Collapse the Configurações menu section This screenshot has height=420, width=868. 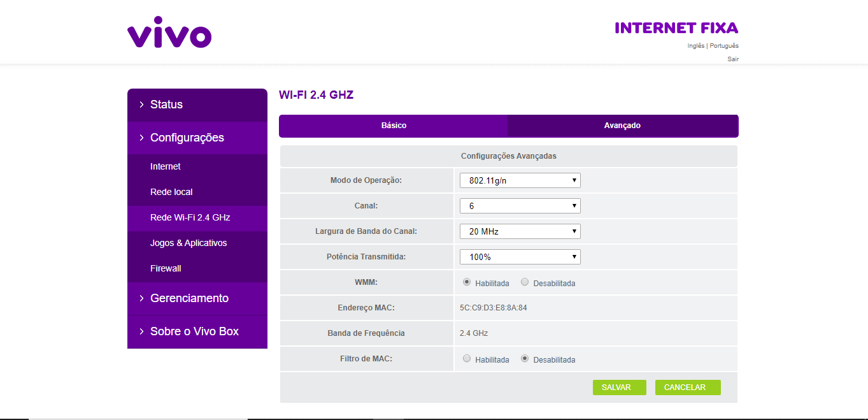tap(197, 138)
